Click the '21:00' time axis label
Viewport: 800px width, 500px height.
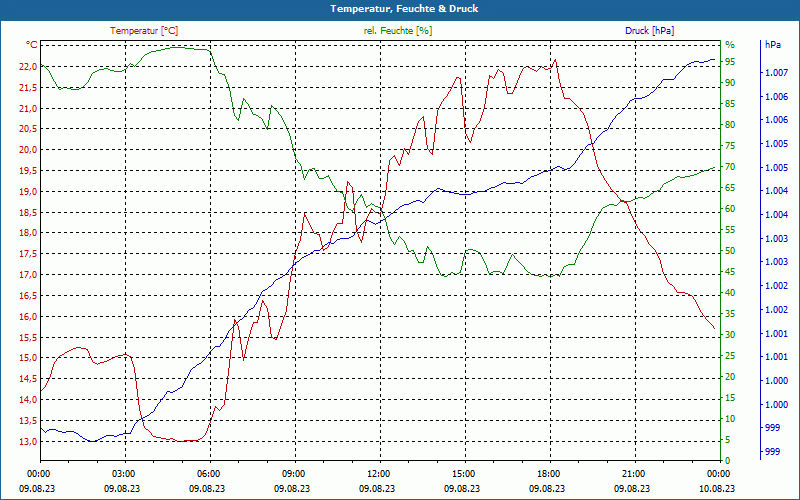632,474
